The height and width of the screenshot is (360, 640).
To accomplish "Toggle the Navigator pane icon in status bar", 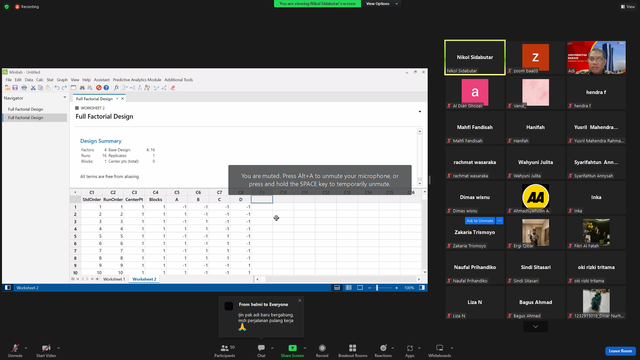I will click(x=8, y=288).
